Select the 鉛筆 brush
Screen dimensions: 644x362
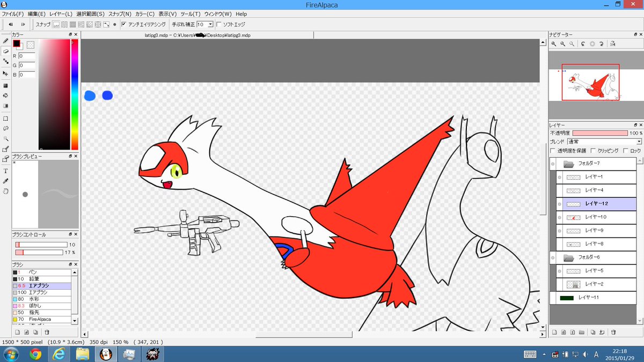tap(42, 279)
